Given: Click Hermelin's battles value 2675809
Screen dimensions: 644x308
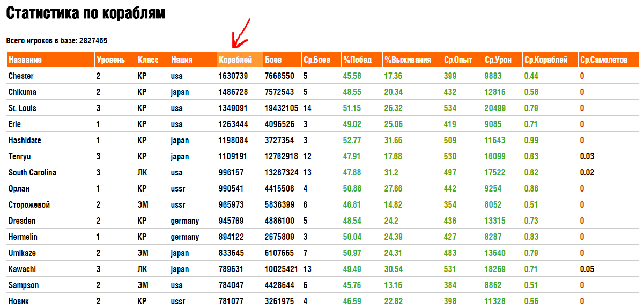Looking at the screenshot, I should [279, 237].
